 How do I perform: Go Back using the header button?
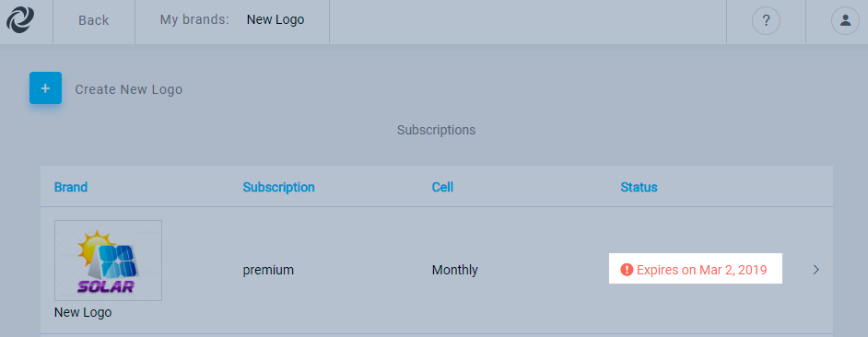tap(94, 20)
